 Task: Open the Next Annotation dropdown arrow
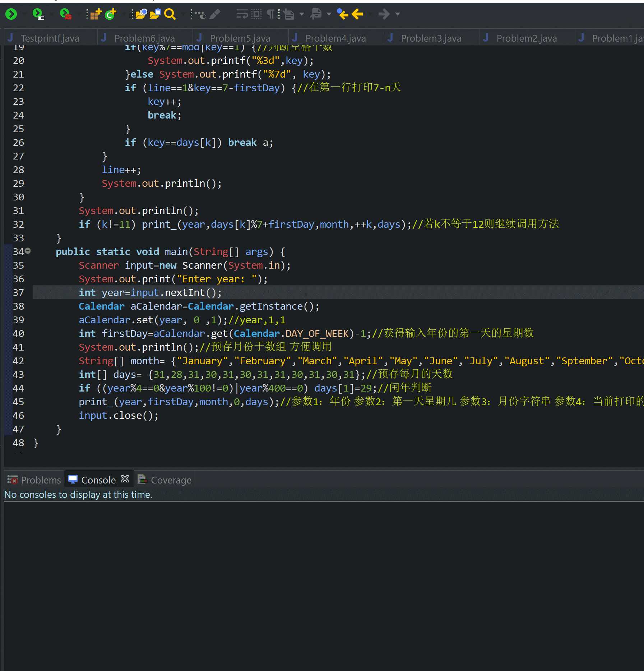pyautogui.click(x=302, y=14)
